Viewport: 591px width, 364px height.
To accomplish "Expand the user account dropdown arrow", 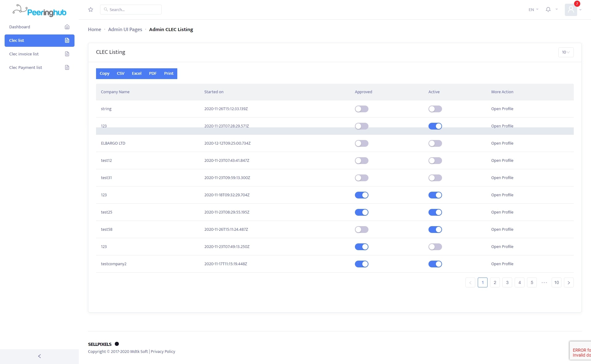I will click(581, 10).
